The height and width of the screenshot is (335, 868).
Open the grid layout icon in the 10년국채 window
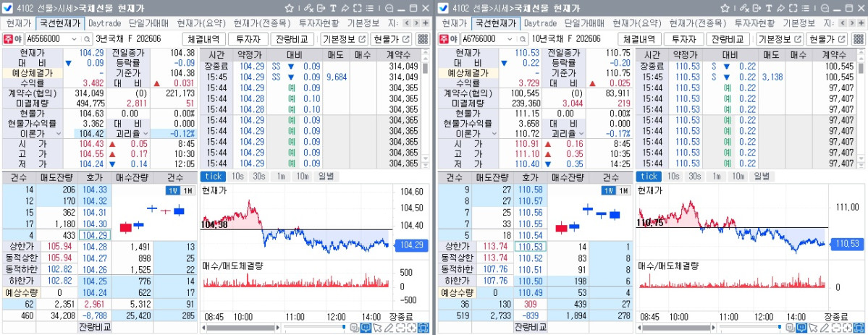(x=857, y=39)
